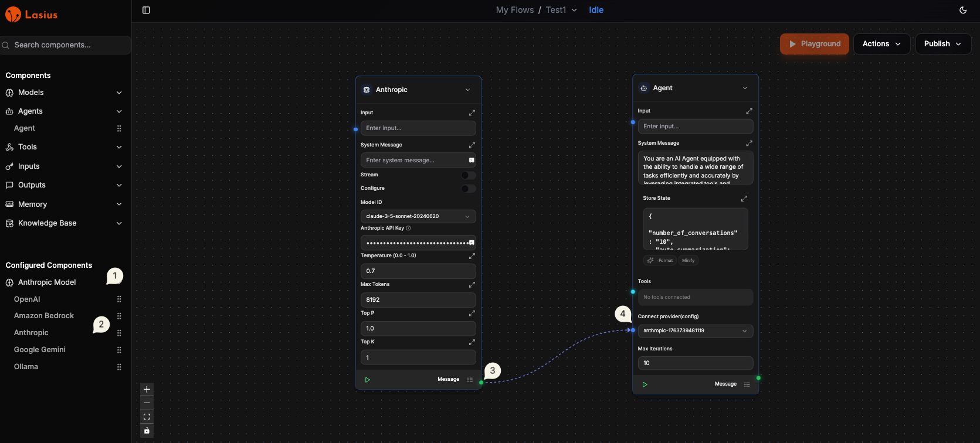Expand the Anthropic Input field editor

(472, 113)
